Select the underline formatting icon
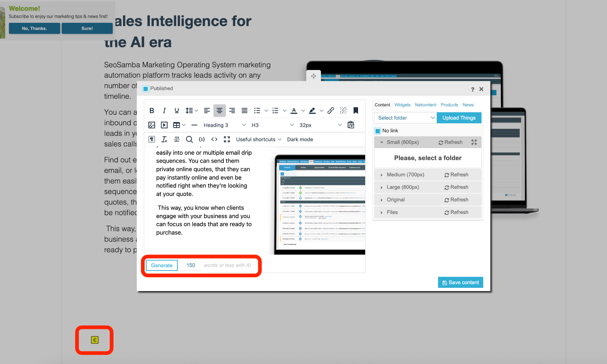607x364 pixels. [177, 110]
